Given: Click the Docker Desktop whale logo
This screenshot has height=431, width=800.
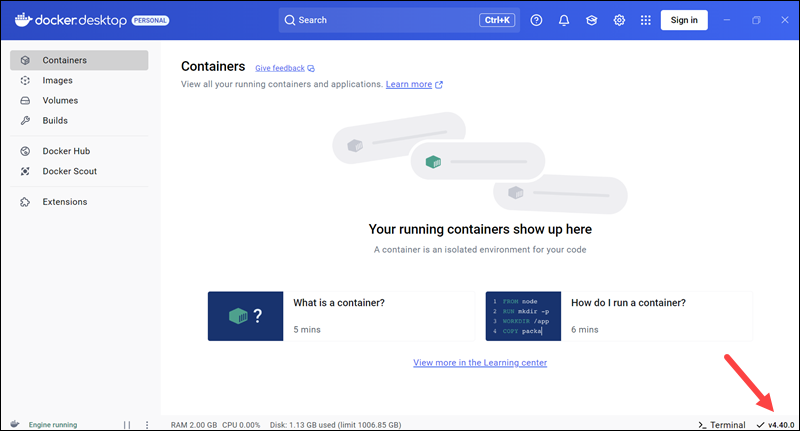Looking at the screenshot, I should click(23, 19).
